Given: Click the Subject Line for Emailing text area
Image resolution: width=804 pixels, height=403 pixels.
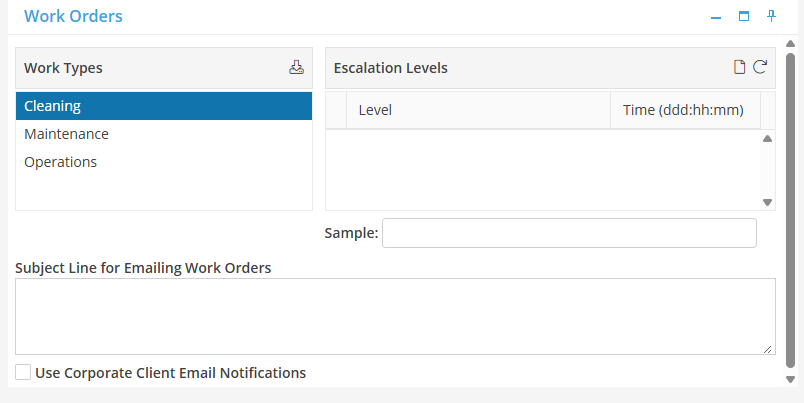Looking at the screenshot, I should 395,316.
